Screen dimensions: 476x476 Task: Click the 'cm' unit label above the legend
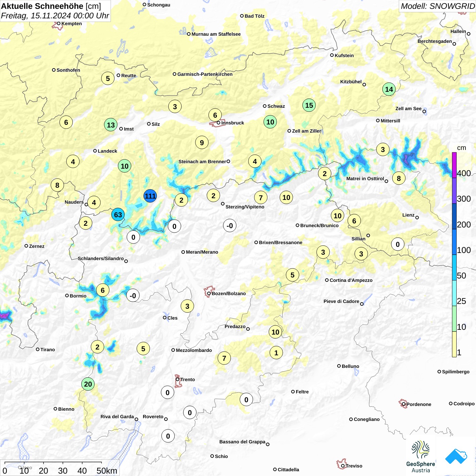click(461, 148)
